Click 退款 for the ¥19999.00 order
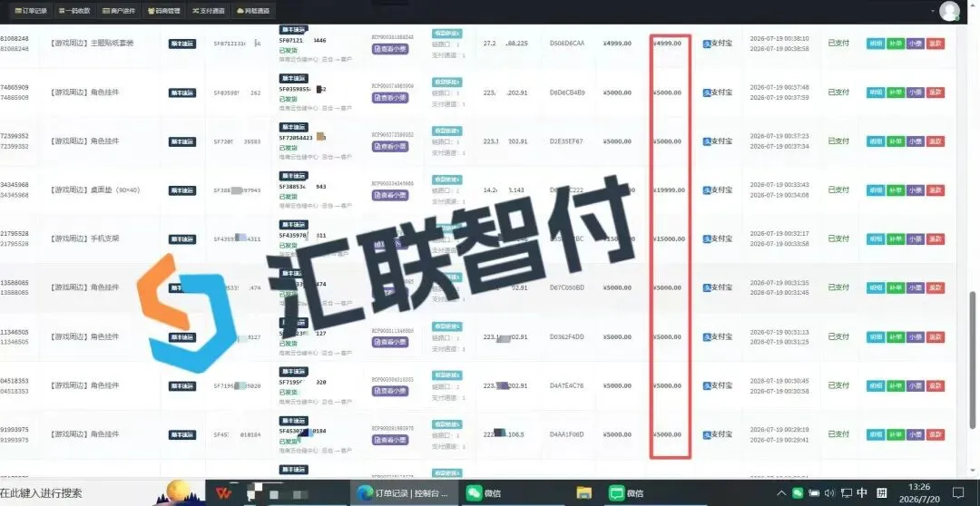This screenshot has height=506, width=980. 936,190
